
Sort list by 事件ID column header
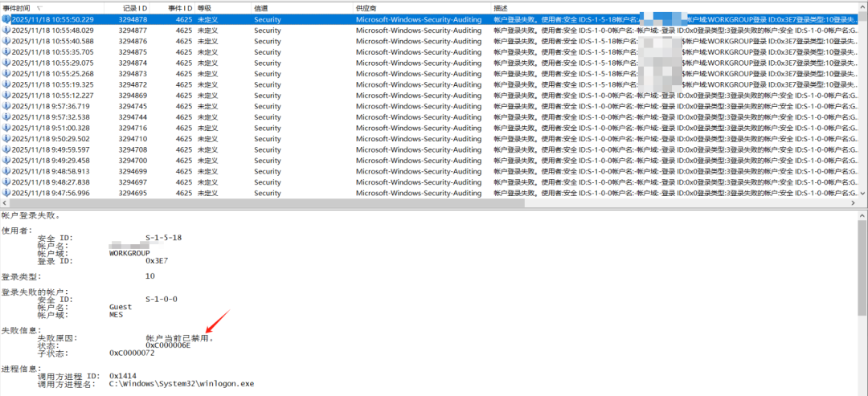180,9
